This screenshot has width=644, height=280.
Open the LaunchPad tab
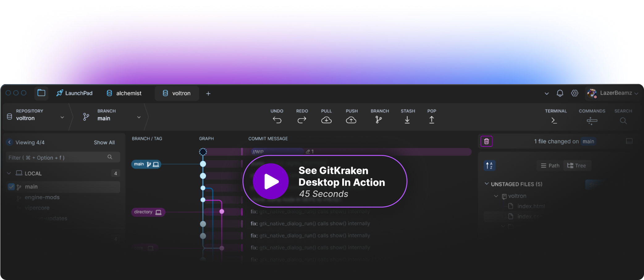(74, 93)
